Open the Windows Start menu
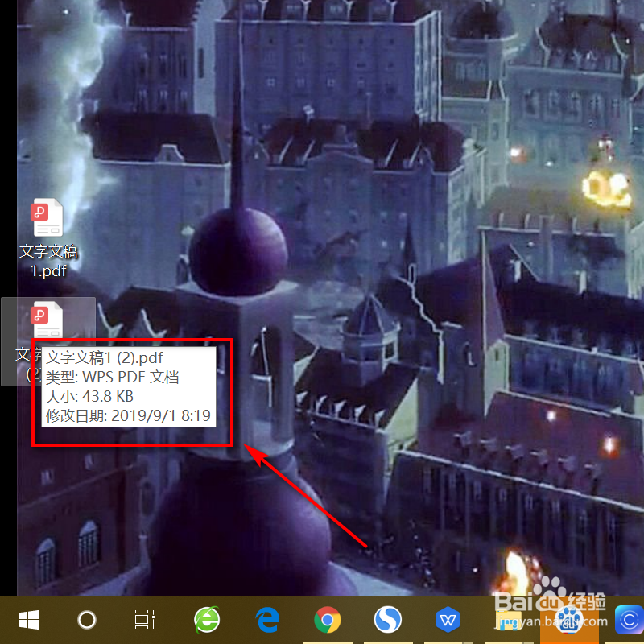 (x=29, y=619)
